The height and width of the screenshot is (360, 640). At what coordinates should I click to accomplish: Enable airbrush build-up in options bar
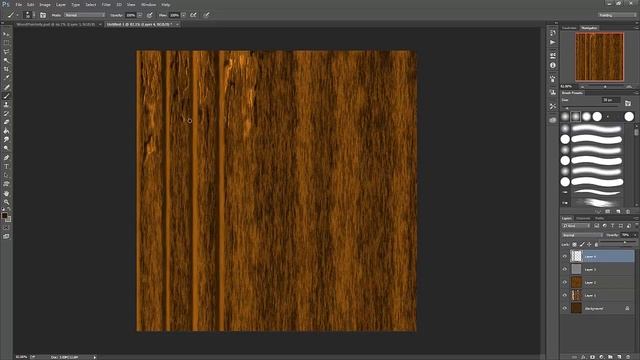pyautogui.click(x=193, y=15)
